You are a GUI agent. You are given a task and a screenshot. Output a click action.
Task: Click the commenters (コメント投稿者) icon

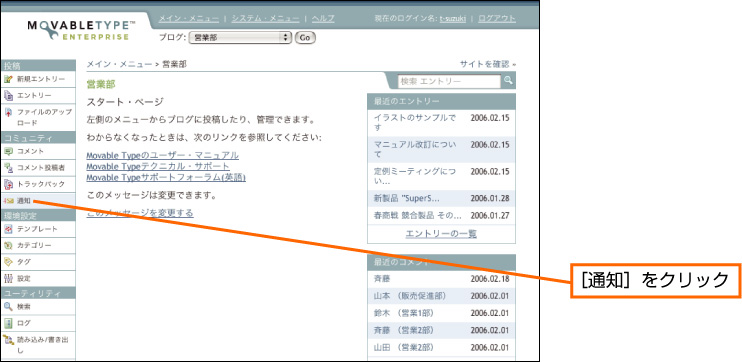pyautogui.click(x=8, y=168)
